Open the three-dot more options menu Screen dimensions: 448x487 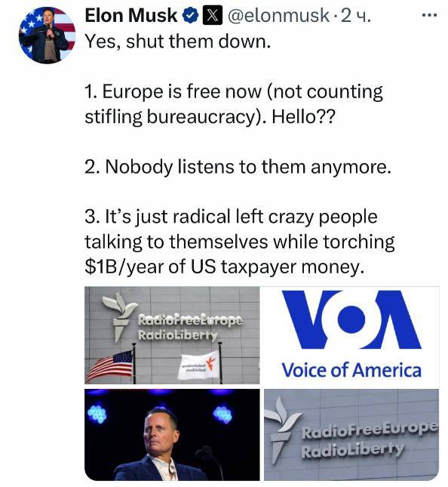click(x=429, y=14)
